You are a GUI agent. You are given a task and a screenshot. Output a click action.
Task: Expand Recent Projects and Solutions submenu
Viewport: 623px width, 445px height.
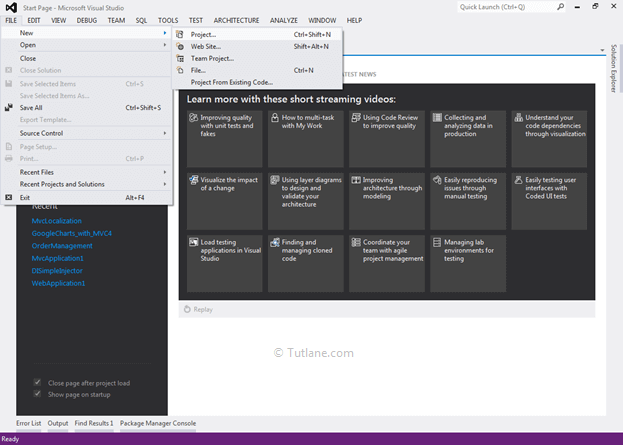pos(87,184)
